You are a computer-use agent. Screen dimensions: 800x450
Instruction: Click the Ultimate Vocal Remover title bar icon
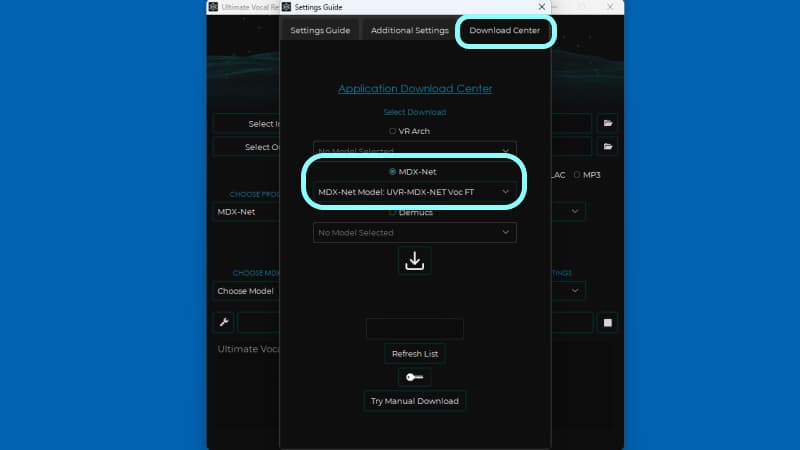(213, 7)
